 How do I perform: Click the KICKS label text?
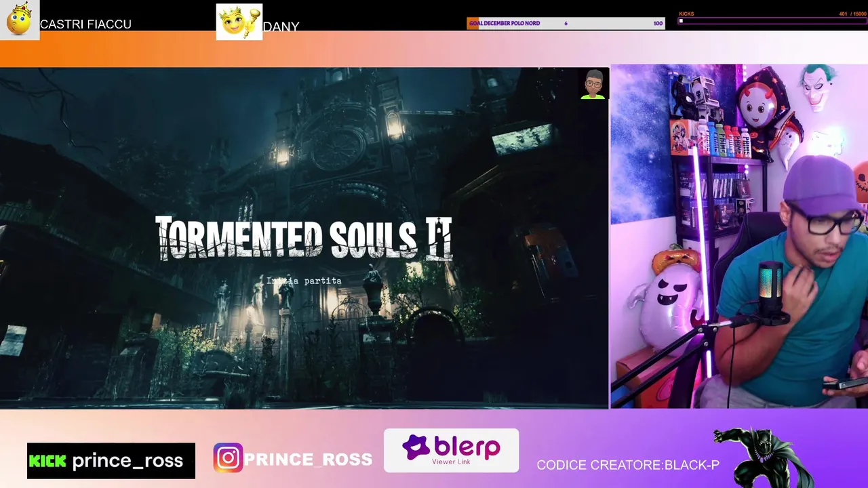tap(686, 14)
